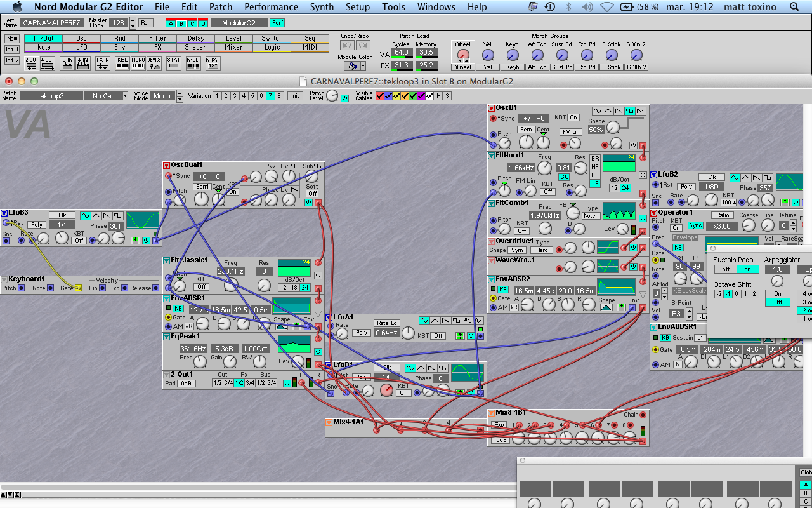This screenshot has height=508, width=812.
Task: Turn Sustain Pedal off
Action: coord(725,269)
